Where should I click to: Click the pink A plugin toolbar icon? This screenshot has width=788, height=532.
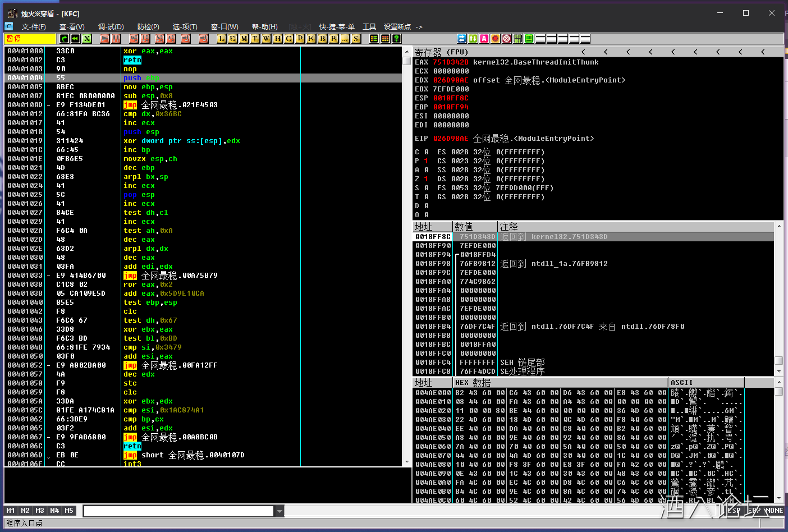(484, 39)
